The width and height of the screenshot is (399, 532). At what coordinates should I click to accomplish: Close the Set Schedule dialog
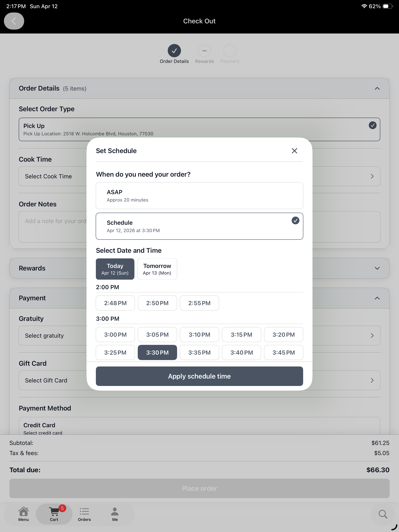point(294,151)
